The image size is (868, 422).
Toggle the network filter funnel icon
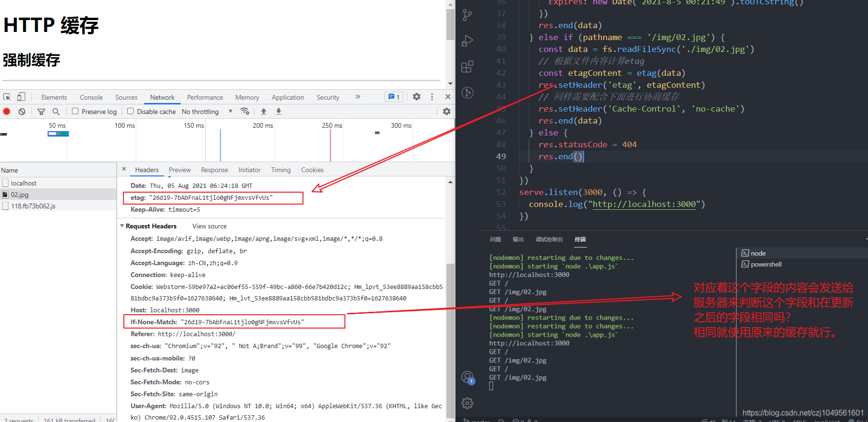[41, 111]
